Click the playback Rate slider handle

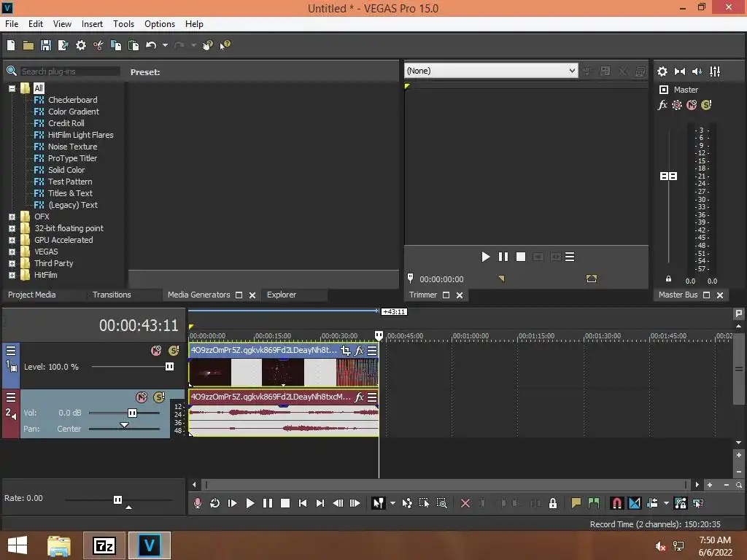pyautogui.click(x=117, y=499)
